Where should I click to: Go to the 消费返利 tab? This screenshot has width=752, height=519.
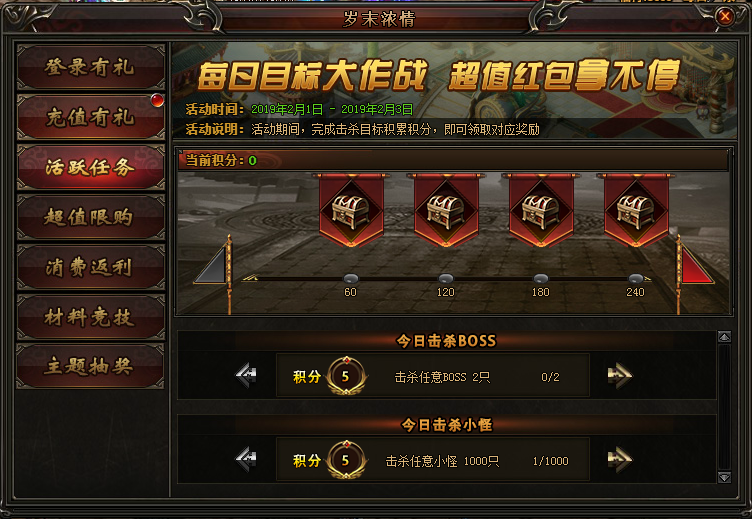click(x=91, y=267)
